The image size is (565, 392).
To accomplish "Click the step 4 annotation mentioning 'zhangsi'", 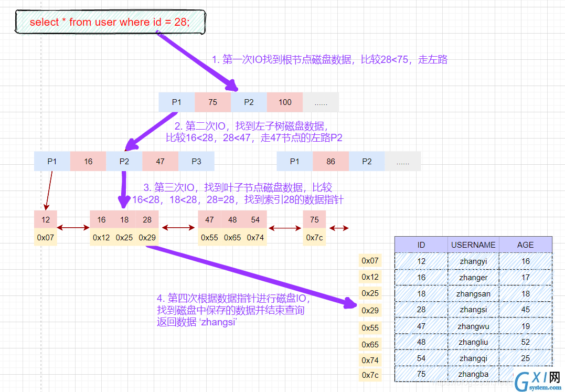I will pyautogui.click(x=233, y=310).
